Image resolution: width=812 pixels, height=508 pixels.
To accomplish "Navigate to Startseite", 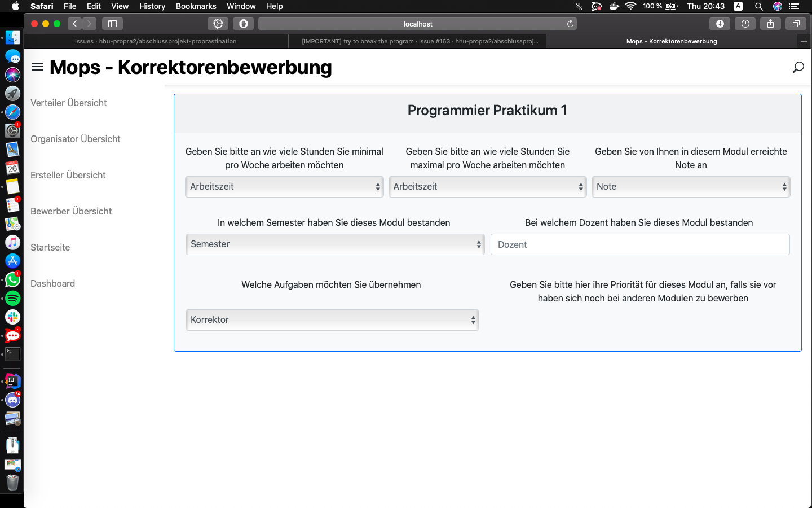I will tap(50, 247).
